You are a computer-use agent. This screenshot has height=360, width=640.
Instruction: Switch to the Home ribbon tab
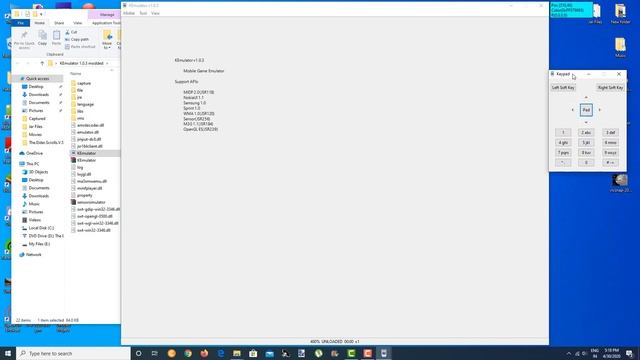click(39, 23)
